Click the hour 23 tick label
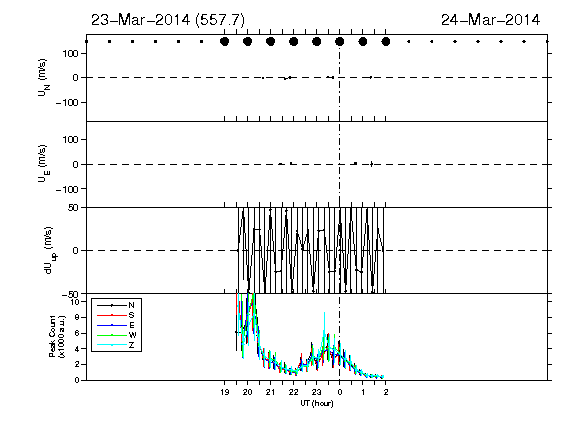The image size is (576, 432). click(x=316, y=392)
